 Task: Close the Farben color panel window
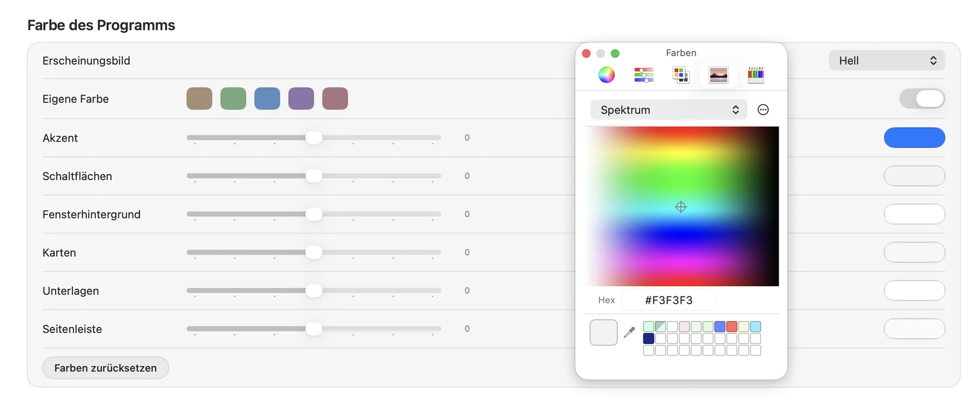coord(586,53)
